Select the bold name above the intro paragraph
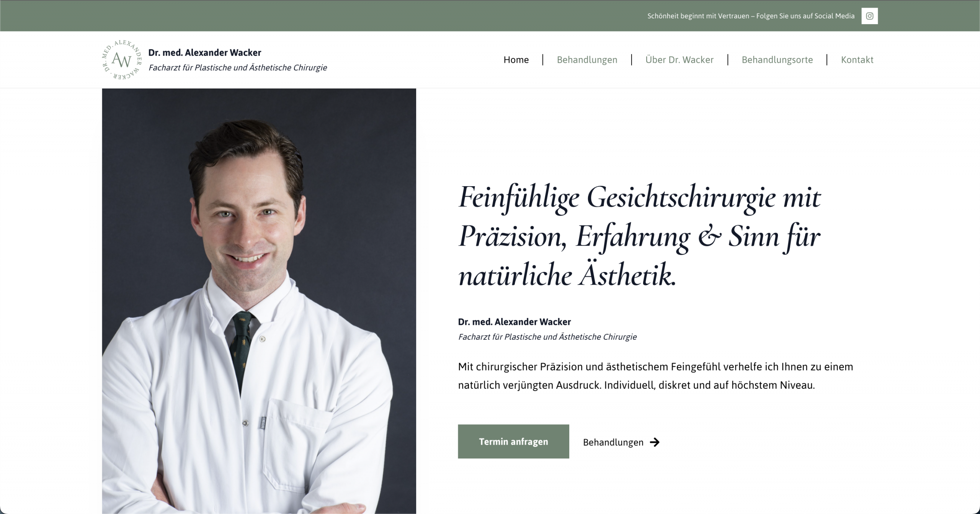Image resolution: width=980 pixels, height=514 pixels. 514,322
